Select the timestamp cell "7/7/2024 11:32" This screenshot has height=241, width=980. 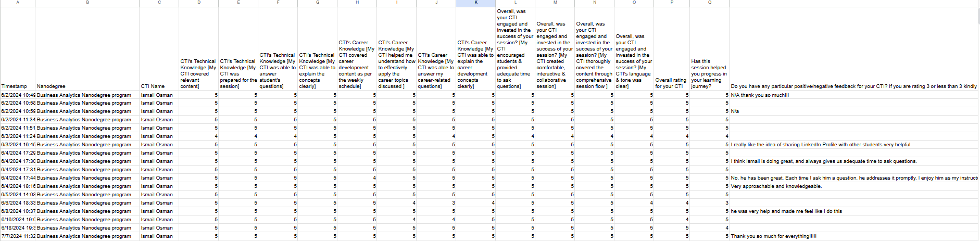(18, 236)
